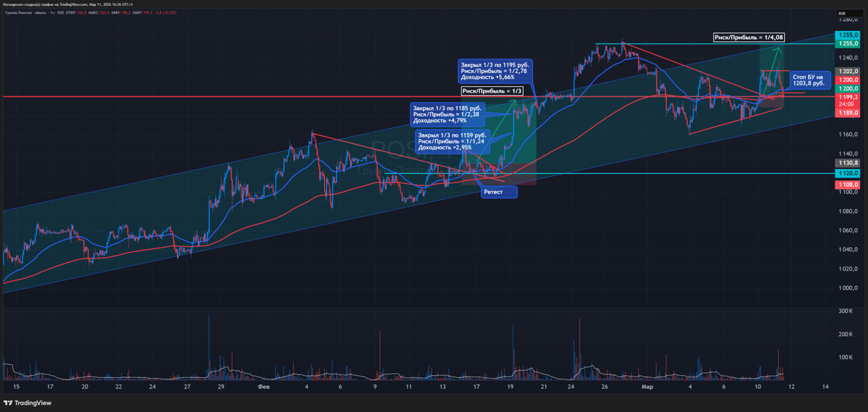Click the 1 160,0 price scale value

(x=848, y=135)
